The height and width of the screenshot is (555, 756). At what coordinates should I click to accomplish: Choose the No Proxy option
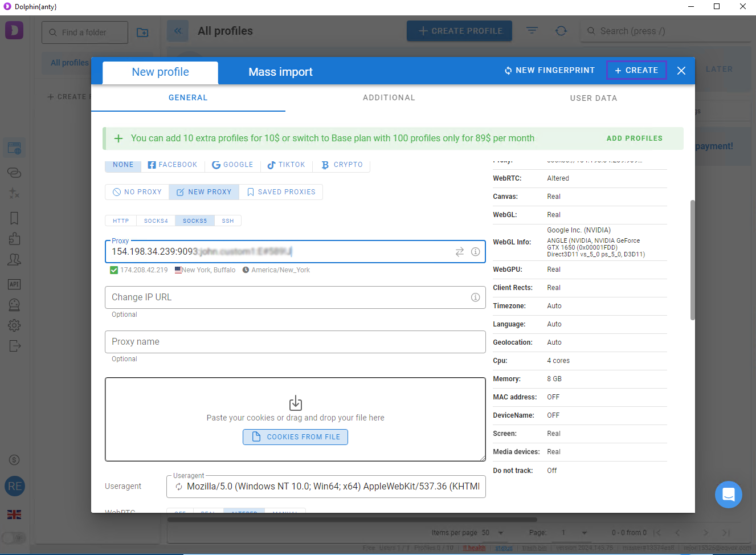[137, 192]
